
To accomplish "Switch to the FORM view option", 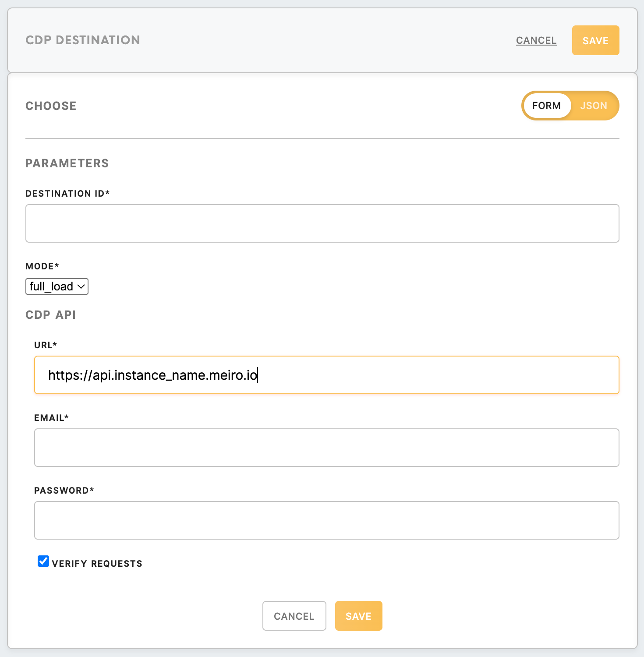I will click(546, 106).
